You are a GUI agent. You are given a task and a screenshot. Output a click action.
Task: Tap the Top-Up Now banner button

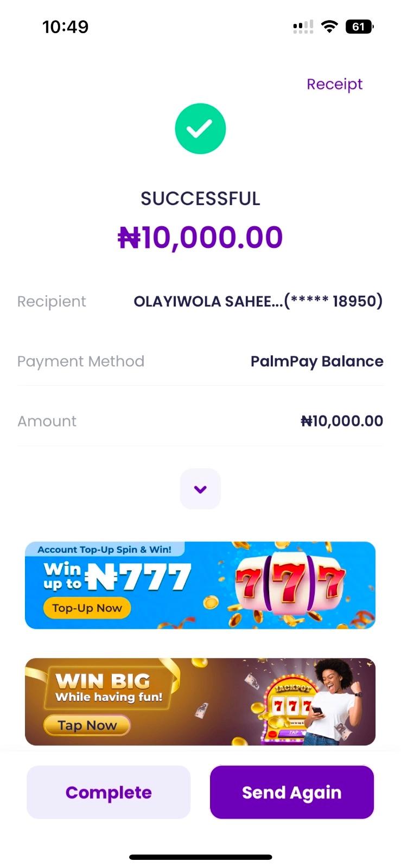[x=87, y=608]
